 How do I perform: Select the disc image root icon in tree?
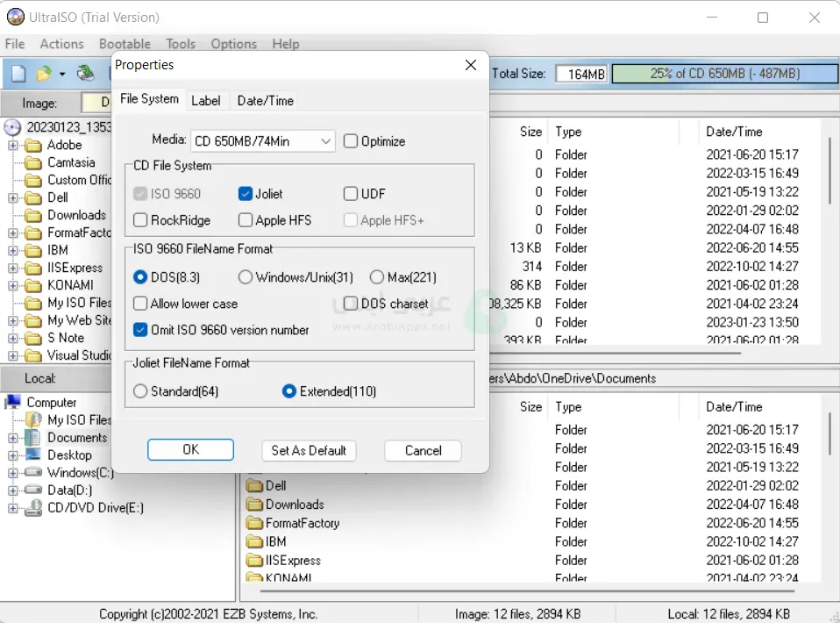[12, 127]
